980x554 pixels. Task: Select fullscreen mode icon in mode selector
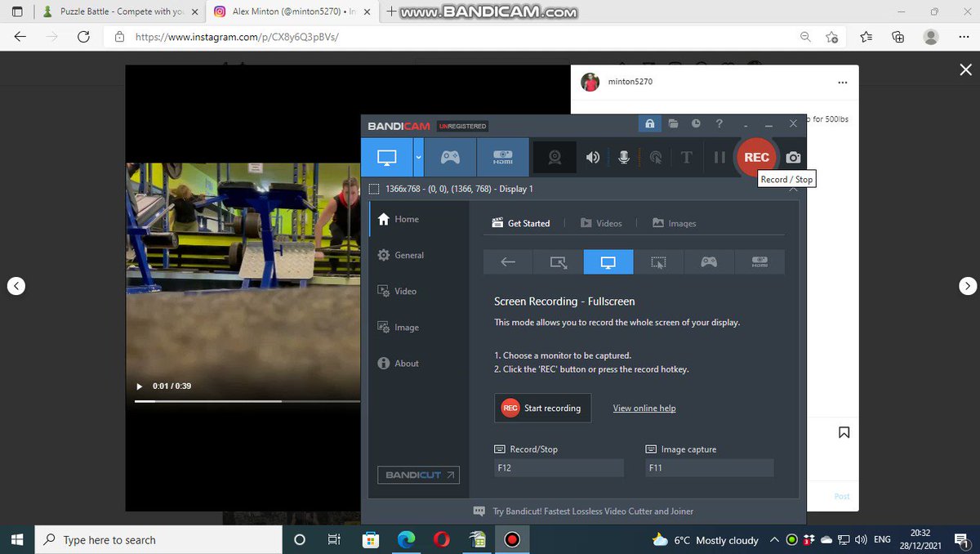tap(608, 261)
